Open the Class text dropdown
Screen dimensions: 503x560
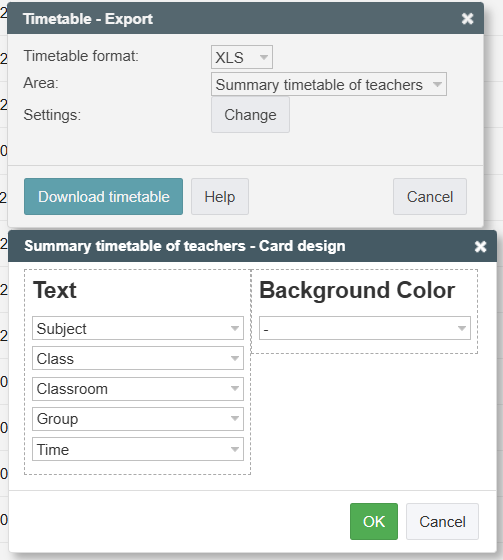pos(138,358)
